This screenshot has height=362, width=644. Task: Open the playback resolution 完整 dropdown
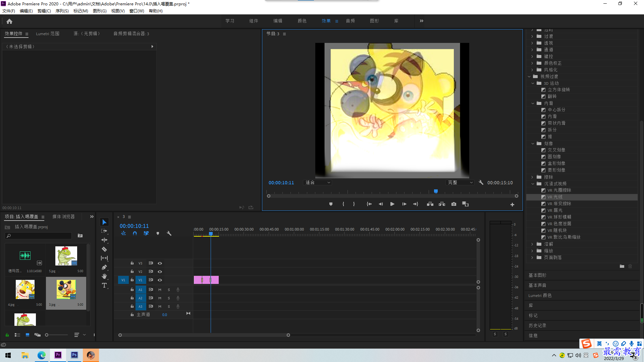(460, 183)
